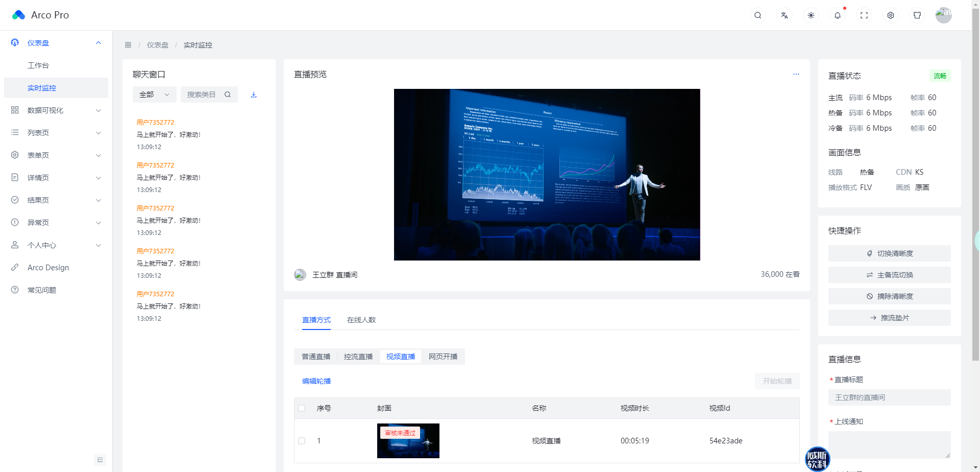
Task: Click the host avatar beside 王立群 直播间
Action: (x=300, y=275)
